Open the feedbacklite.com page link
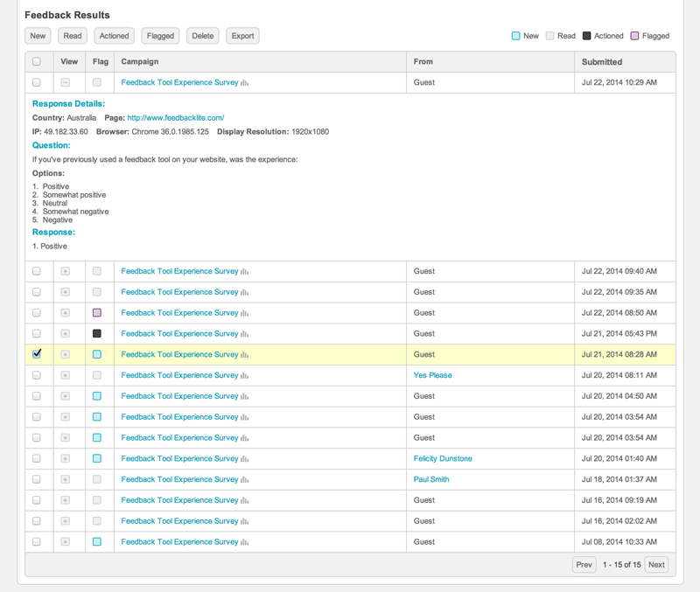This screenshot has width=700, height=592. tap(176, 118)
